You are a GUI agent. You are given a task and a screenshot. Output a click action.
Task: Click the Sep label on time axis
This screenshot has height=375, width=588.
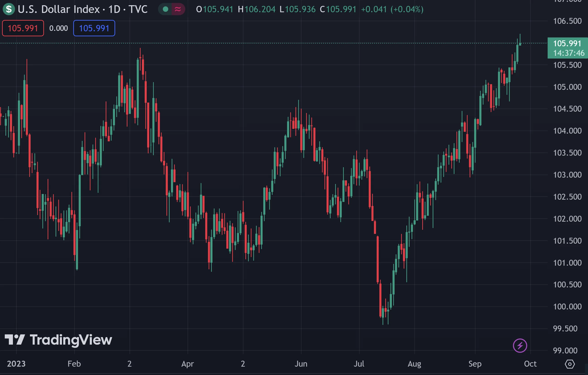tap(475, 364)
